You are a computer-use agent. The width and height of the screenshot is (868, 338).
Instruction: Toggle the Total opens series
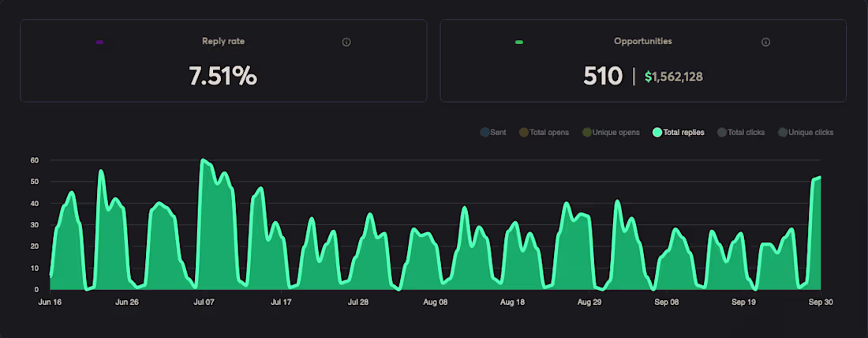pyautogui.click(x=544, y=133)
